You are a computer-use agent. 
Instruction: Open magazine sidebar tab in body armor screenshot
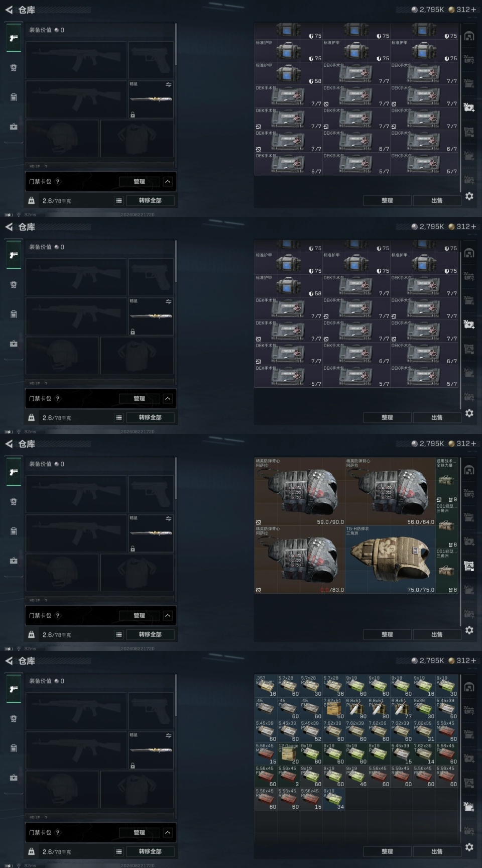tap(14, 531)
